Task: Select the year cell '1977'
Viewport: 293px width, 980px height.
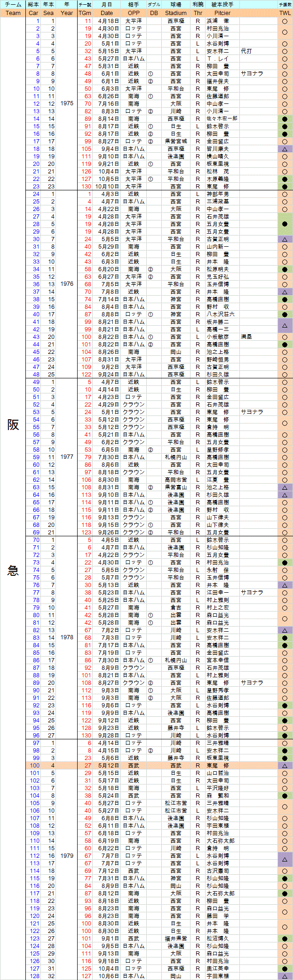Action: 67,457
